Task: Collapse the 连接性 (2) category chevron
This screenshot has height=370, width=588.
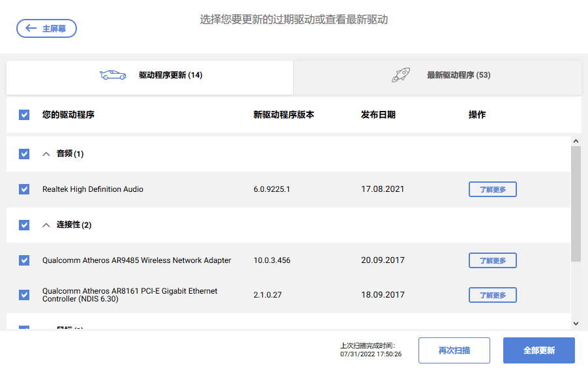Action: [x=46, y=225]
